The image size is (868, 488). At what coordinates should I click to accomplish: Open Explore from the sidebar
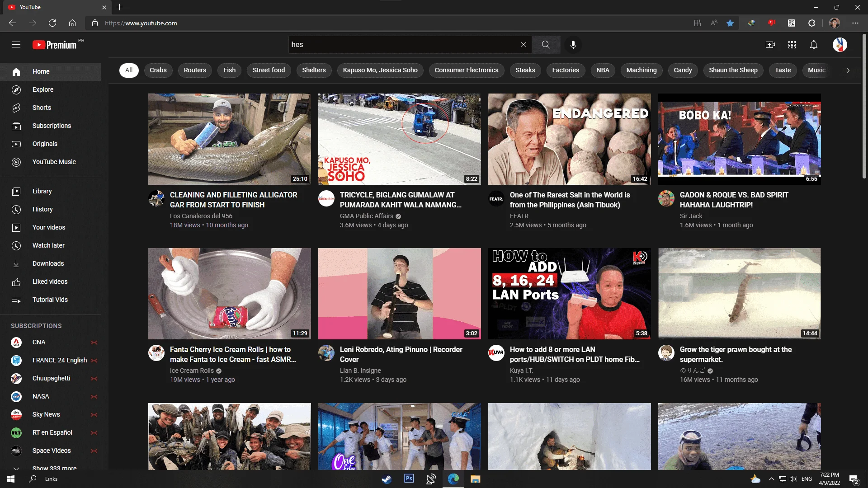pos(51,89)
